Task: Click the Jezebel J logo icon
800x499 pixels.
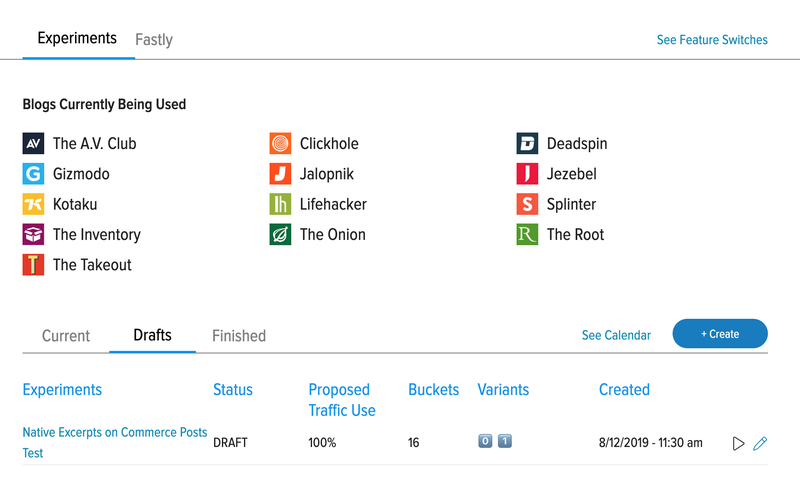Action: [x=527, y=173]
